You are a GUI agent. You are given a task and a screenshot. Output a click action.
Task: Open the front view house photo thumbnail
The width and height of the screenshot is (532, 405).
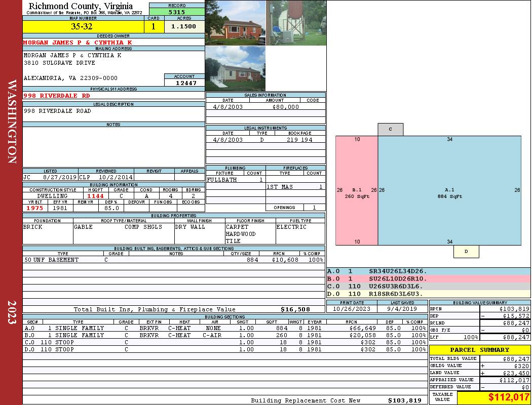[x=236, y=23]
